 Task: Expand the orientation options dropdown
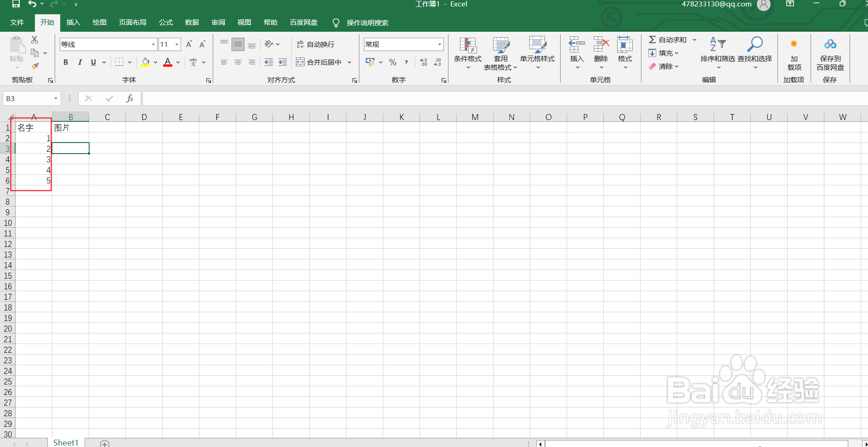coord(278,44)
